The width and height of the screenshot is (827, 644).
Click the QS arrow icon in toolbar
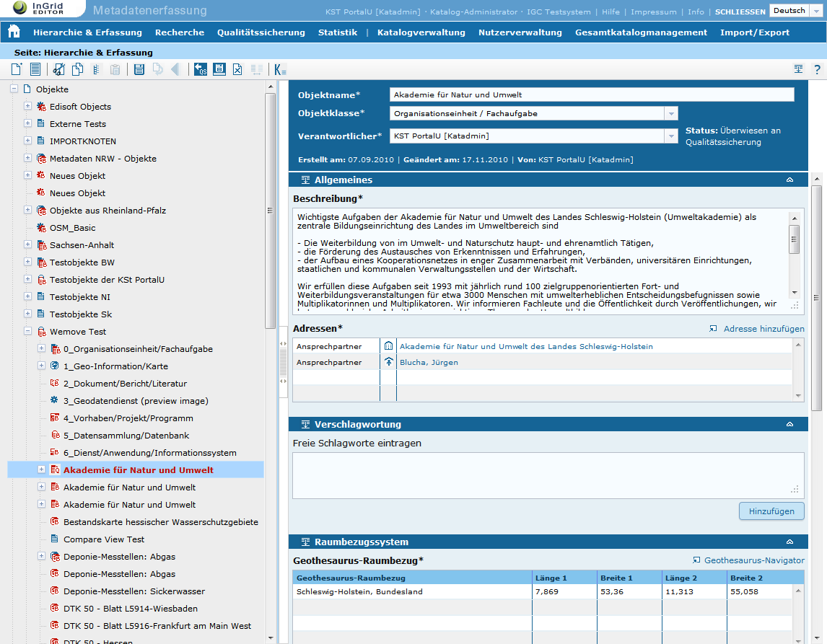coord(200,69)
